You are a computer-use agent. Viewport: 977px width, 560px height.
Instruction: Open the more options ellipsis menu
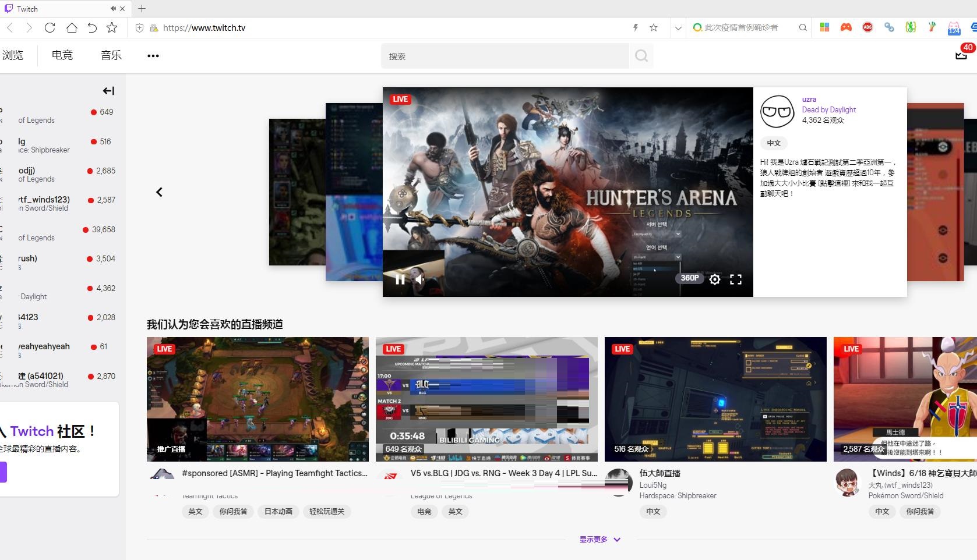pos(153,56)
